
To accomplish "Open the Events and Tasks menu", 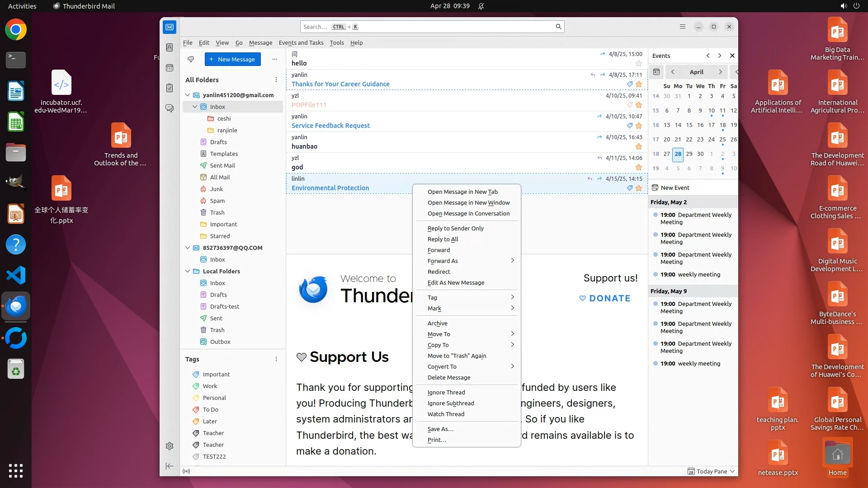I will click(x=301, y=42).
